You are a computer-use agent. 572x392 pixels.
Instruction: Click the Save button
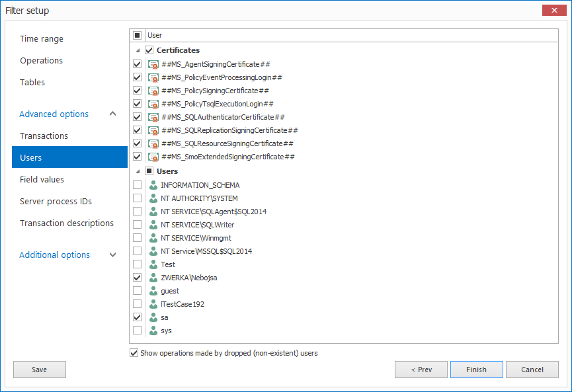tap(39, 370)
